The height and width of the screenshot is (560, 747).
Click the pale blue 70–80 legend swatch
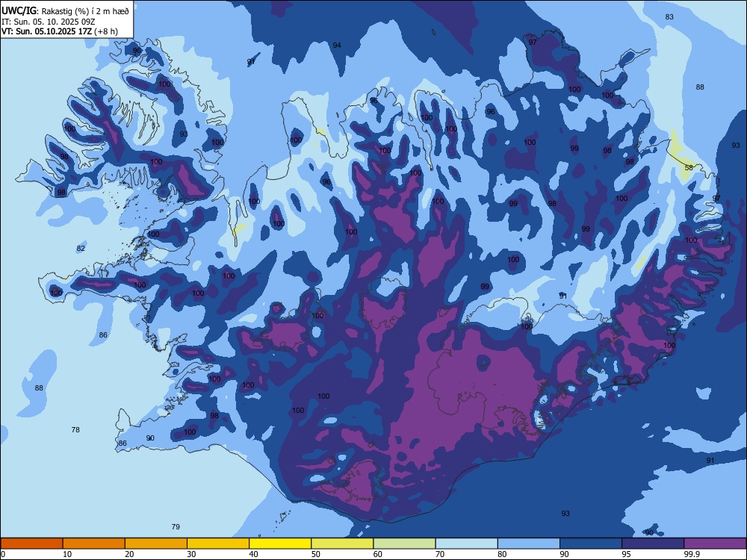click(466, 544)
